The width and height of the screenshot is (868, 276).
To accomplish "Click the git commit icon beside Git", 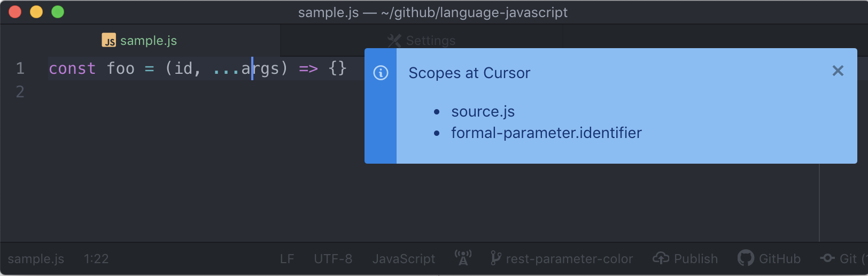I will [x=827, y=258].
